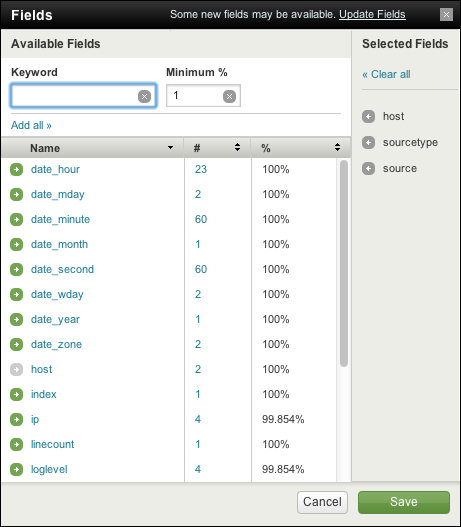Click the Update Fields link

coord(372,14)
